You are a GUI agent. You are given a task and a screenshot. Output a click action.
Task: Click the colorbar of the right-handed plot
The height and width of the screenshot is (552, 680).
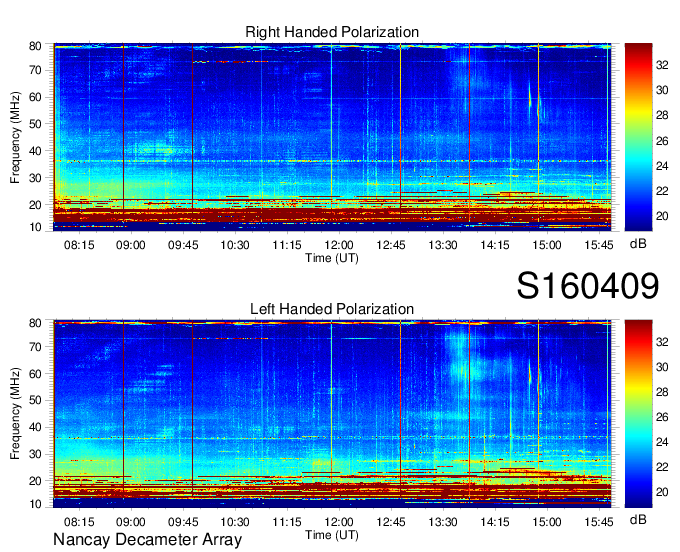point(638,137)
